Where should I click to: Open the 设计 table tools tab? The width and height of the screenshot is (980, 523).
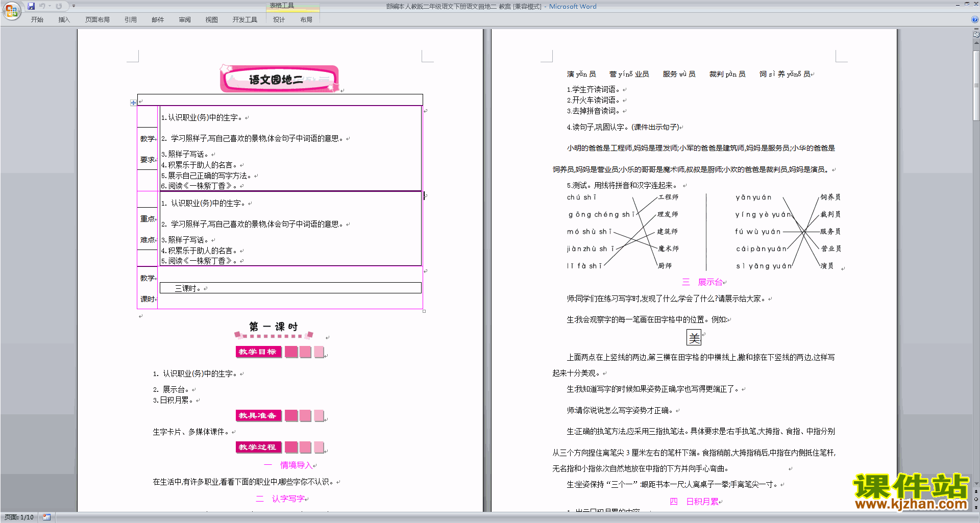click(x=279, y=19)
